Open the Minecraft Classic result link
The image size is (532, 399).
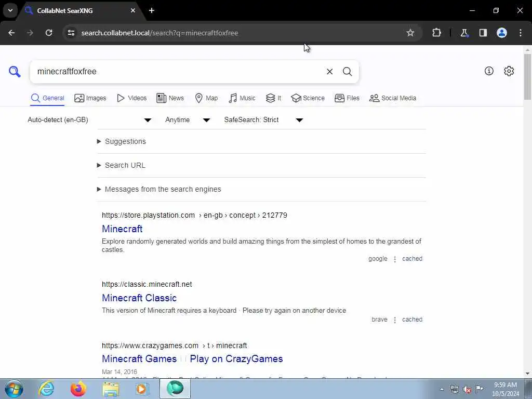(139, 298)
